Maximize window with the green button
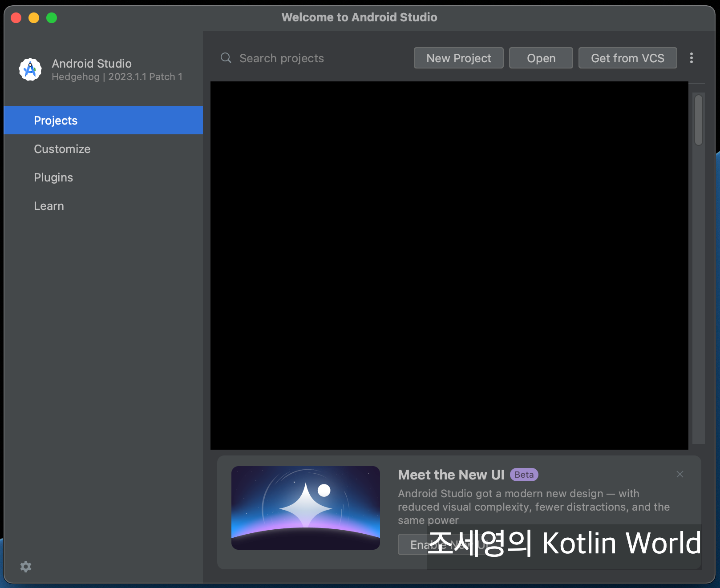 52,17
